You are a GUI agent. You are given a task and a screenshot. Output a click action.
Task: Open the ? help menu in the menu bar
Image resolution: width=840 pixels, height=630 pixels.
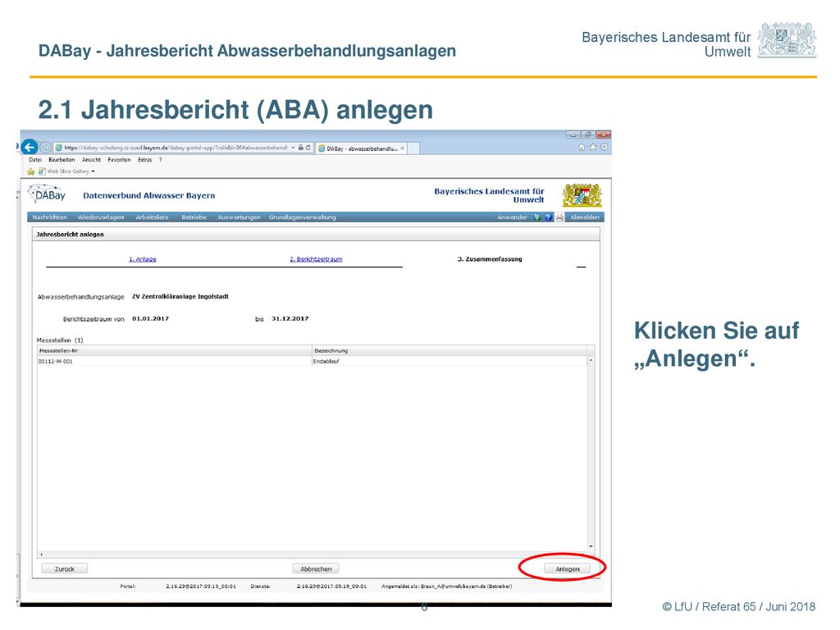160,160
